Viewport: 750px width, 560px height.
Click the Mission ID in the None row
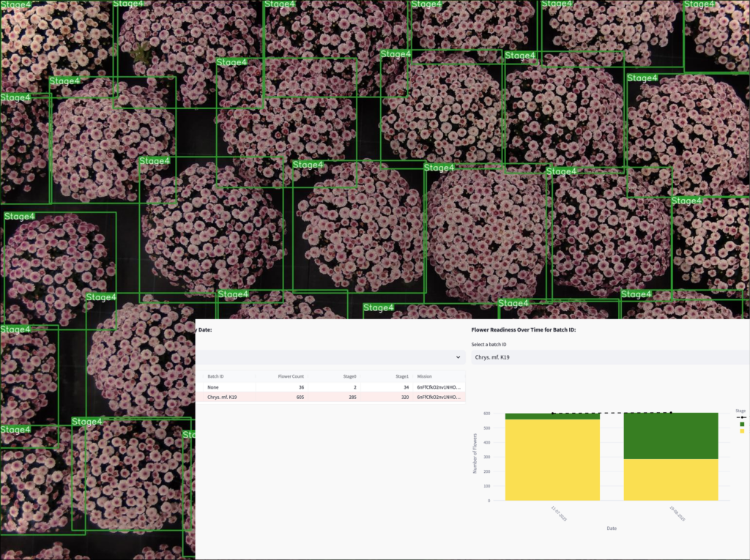click(439, 387)
